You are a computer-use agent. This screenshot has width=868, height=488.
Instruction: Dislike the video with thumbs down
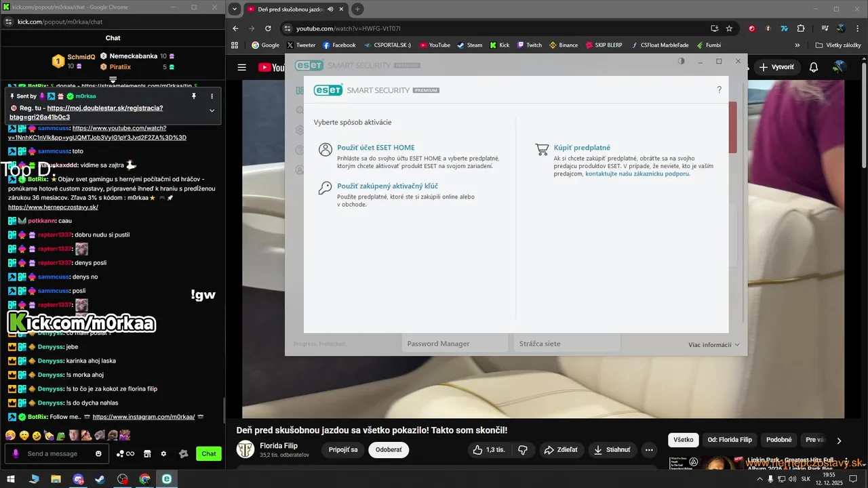522,450
